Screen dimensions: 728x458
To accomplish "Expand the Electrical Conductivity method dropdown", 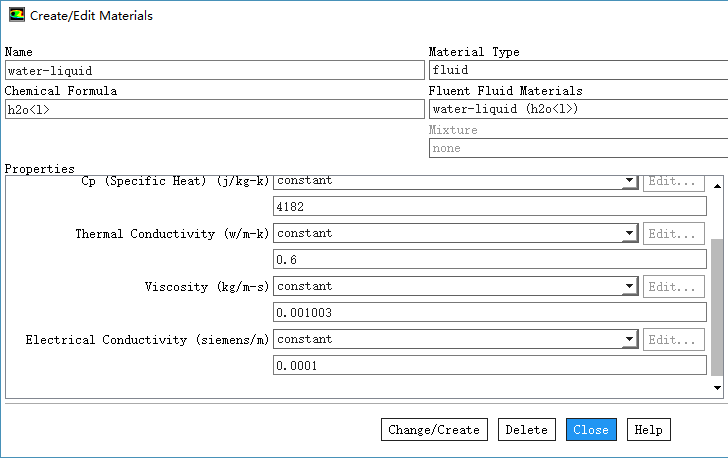I will (x=629, y=340).
